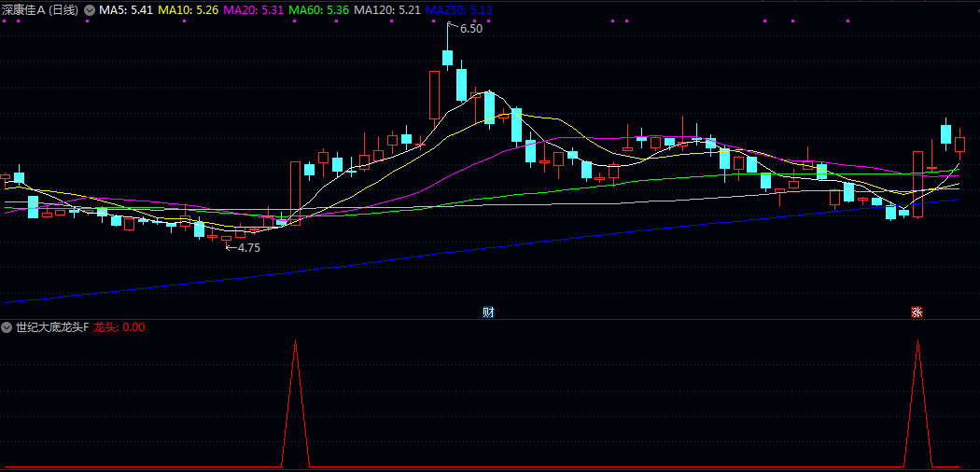Click the blue MA250 average label
The height and width of the screenshot is (472, 980).
pyautogui.click(x=459, y=9)
